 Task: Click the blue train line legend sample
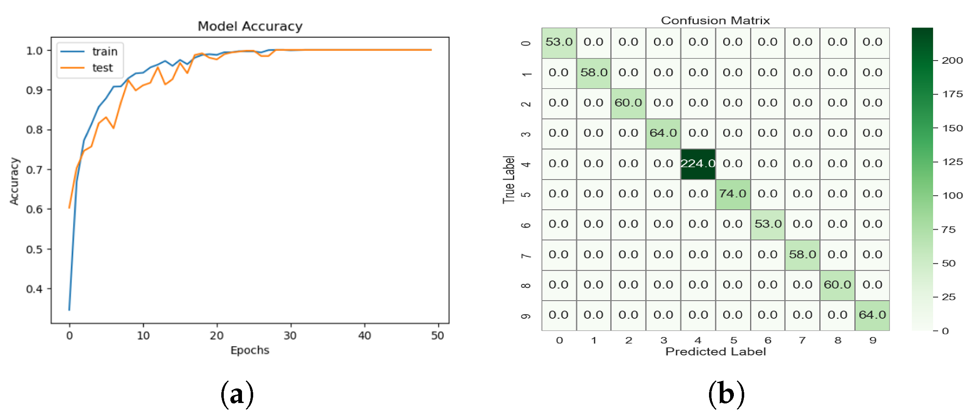click(x=73, y=51)
